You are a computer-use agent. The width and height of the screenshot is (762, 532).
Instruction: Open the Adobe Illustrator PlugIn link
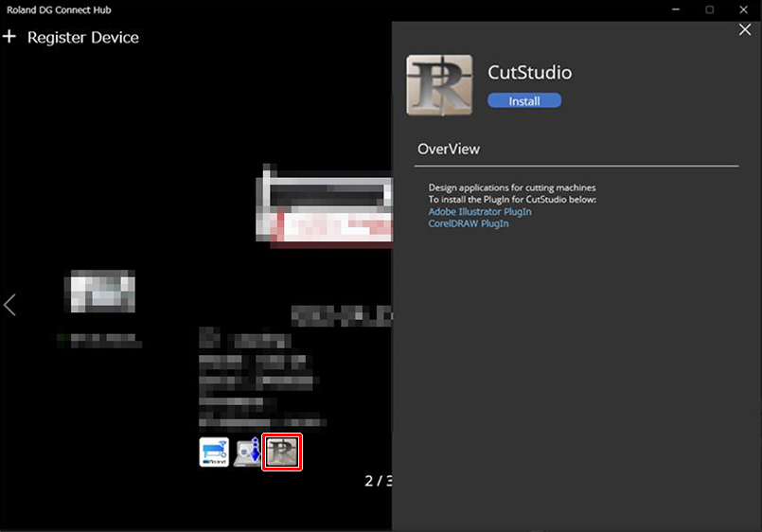[x=480, y=212]
